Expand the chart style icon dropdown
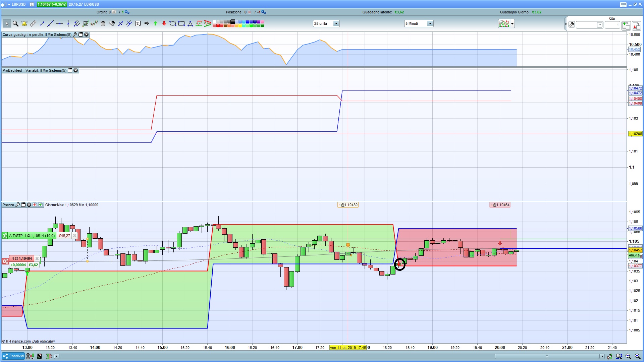This screenshot has width=644, height=362. [x=512, y=24]
